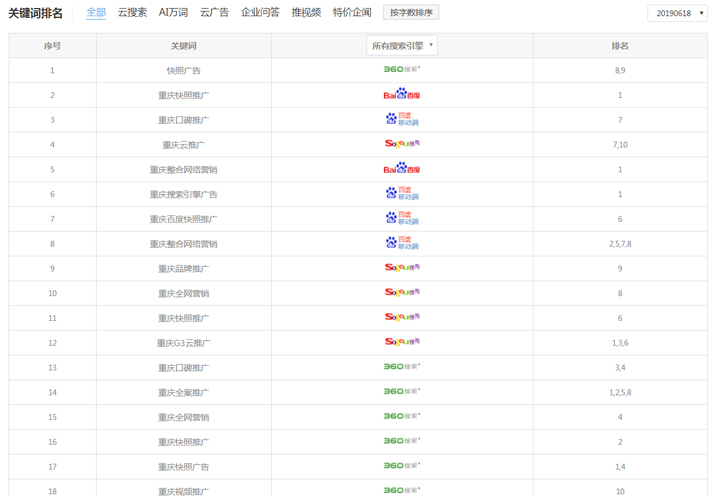Select keyword 重庆G3云推广

(x=183, y=343)
